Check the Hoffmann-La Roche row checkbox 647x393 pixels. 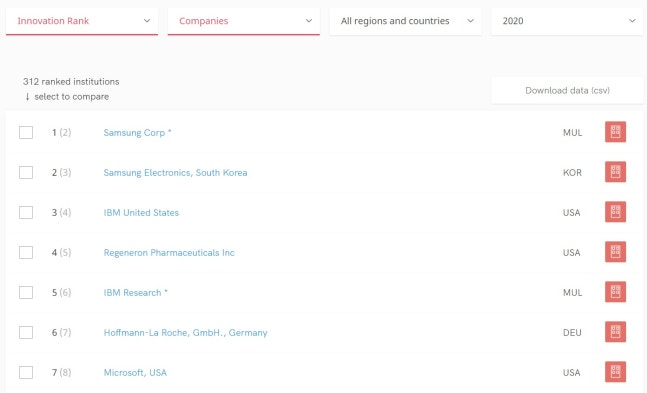26,333
